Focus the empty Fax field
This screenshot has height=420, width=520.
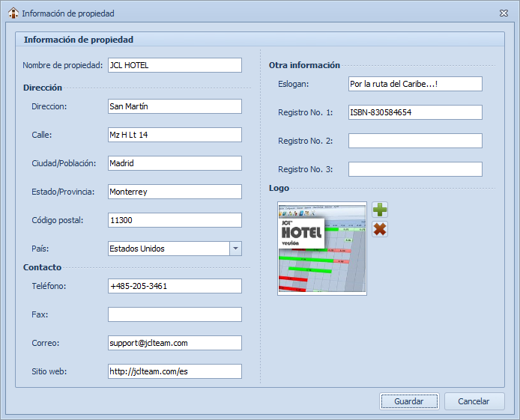pyautogui.click(x=175, y=314)
